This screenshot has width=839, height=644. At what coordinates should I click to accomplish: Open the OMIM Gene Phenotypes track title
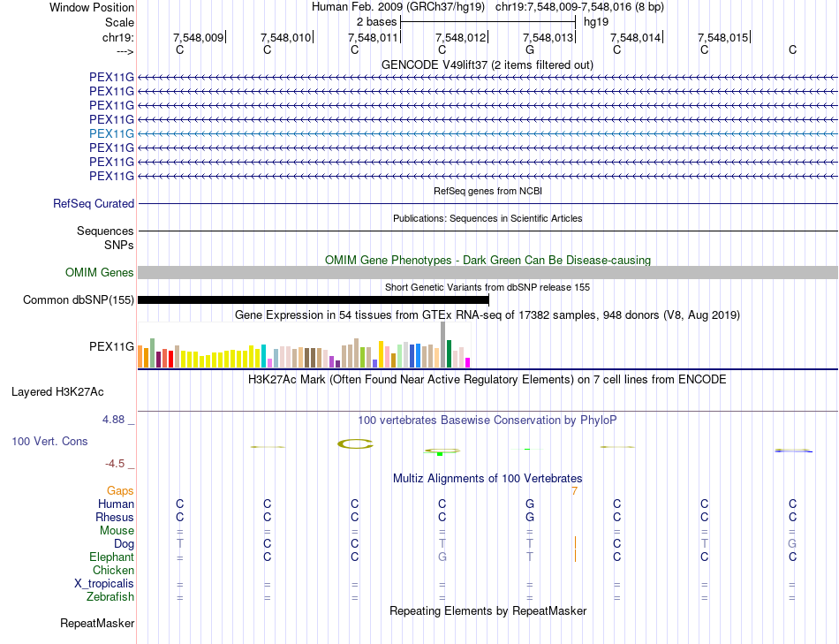[x=488, y=261]
